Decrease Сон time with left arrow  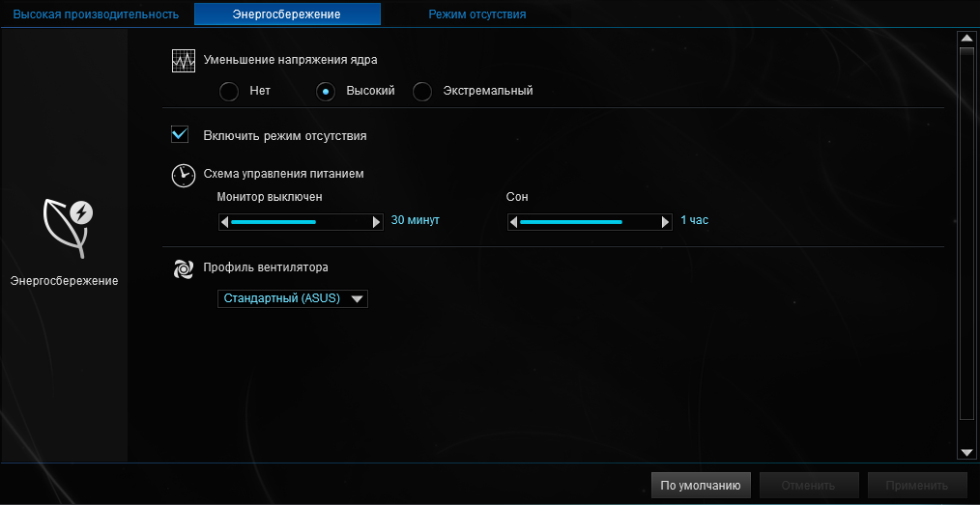(514, 222)
